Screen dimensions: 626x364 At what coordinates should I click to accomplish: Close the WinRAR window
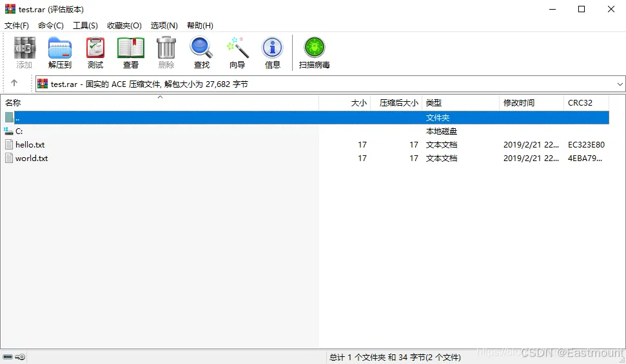611,9
